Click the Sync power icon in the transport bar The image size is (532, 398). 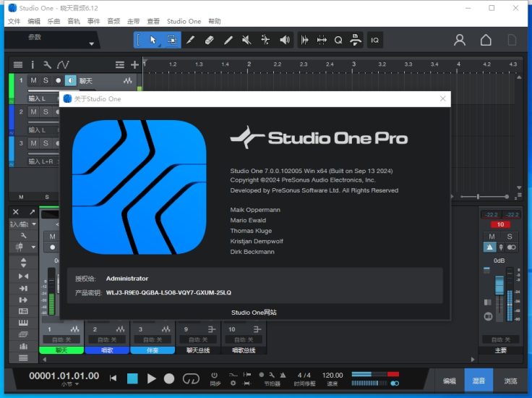pyautogui.click(x=215, y=376)
